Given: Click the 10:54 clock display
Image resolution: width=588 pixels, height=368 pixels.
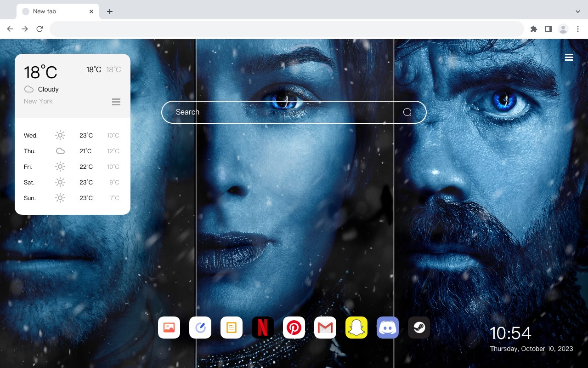Looking at the screenshot, I should [510, 333].
